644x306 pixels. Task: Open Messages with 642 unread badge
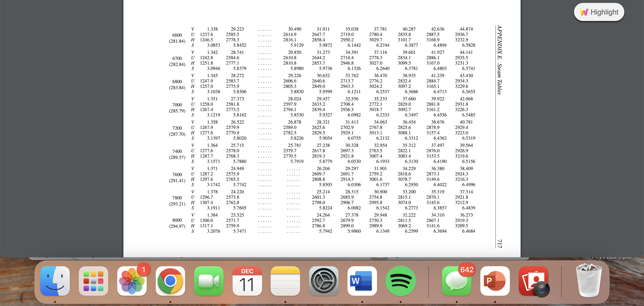(456, 281)
